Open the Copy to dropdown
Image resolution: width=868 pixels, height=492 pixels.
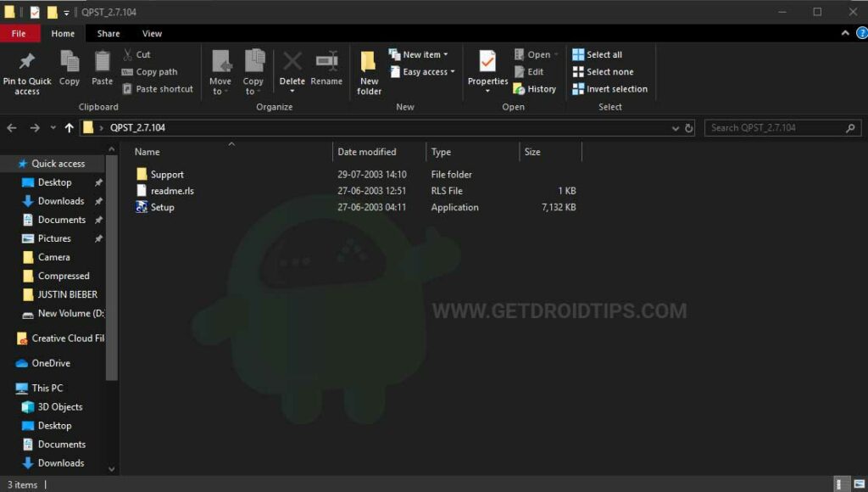click(253, 73)
